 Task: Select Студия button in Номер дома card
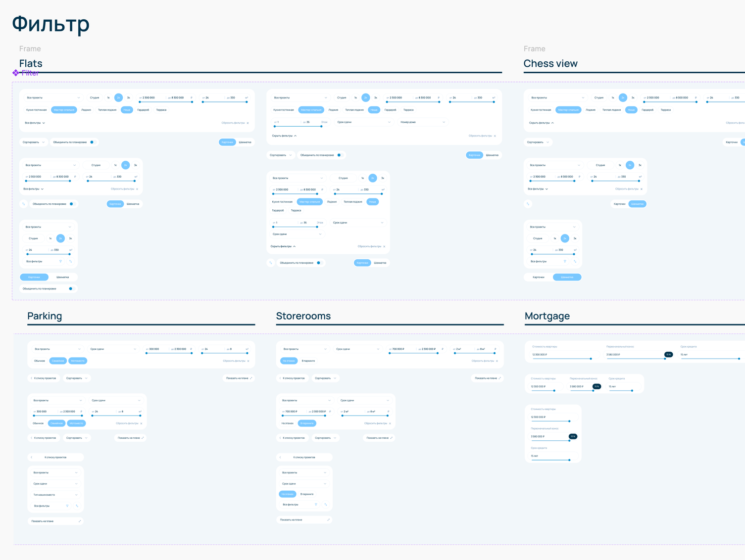pyautogui.click(x=342, y=97)
